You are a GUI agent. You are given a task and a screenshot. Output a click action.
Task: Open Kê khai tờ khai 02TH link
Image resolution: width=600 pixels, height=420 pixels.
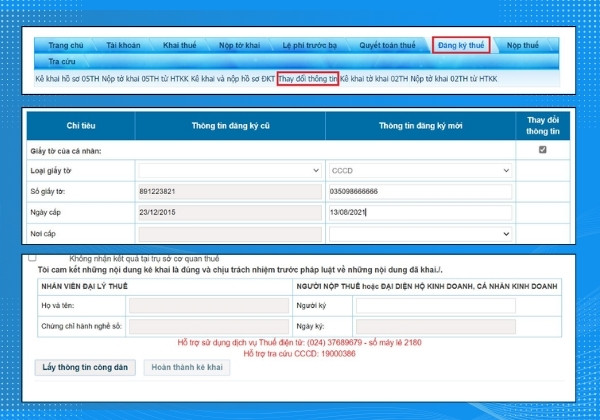point(374,79)
